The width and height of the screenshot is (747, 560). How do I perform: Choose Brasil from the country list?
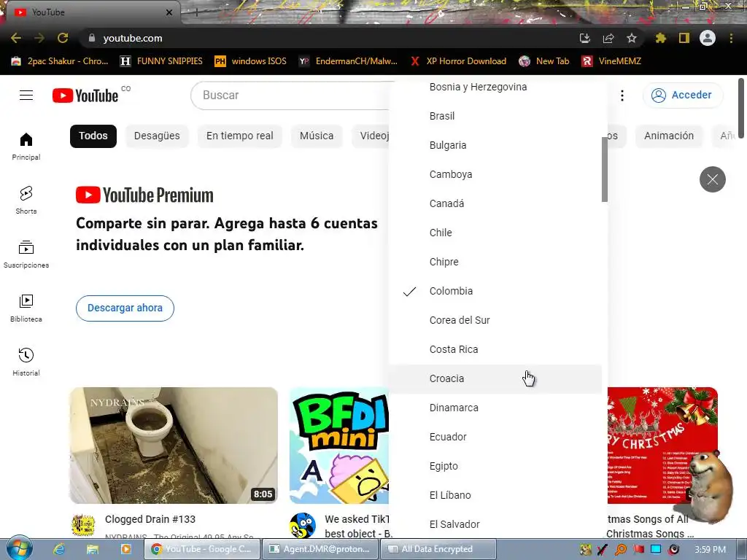pyautogui.click(x=495, y=116)
